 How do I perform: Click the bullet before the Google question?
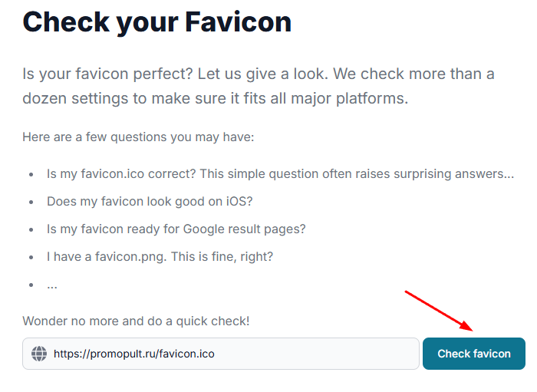[31, 229]
